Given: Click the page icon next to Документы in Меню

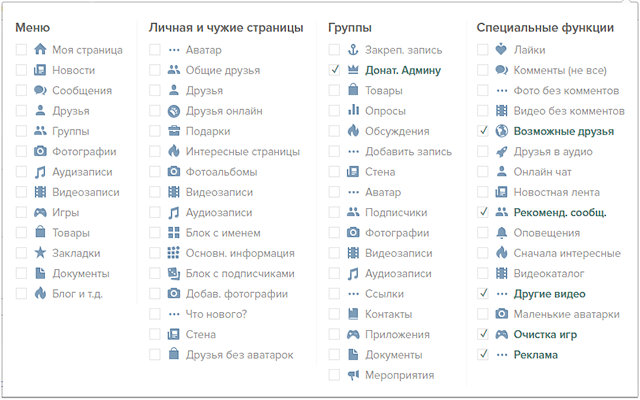Looking at the screenshot, I should (40, 273).
